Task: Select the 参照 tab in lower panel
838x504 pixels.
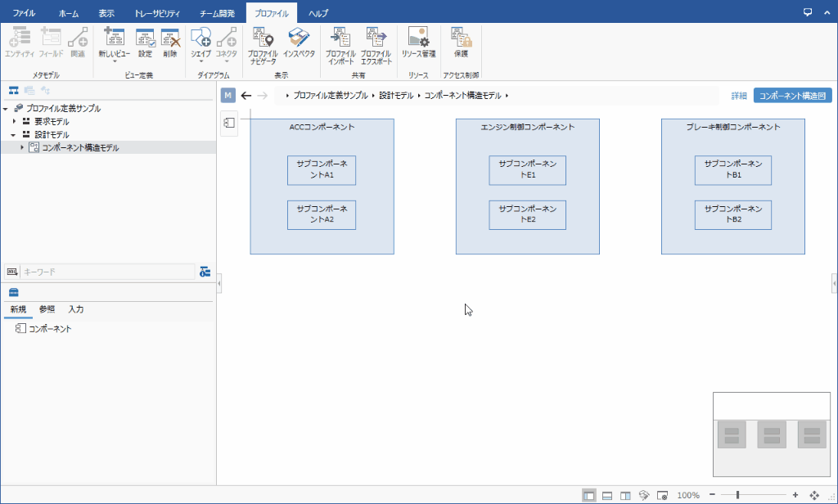Action: (47, 309)
